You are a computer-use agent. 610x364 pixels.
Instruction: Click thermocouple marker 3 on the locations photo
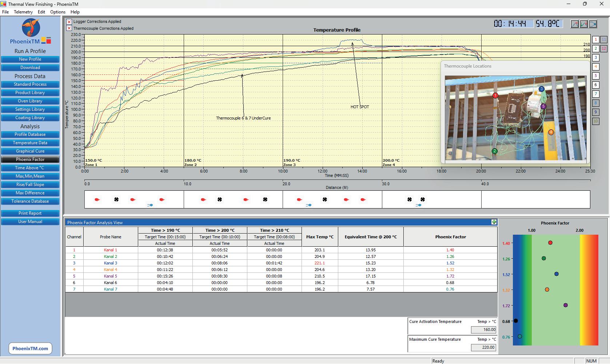(x=541, y=89)
